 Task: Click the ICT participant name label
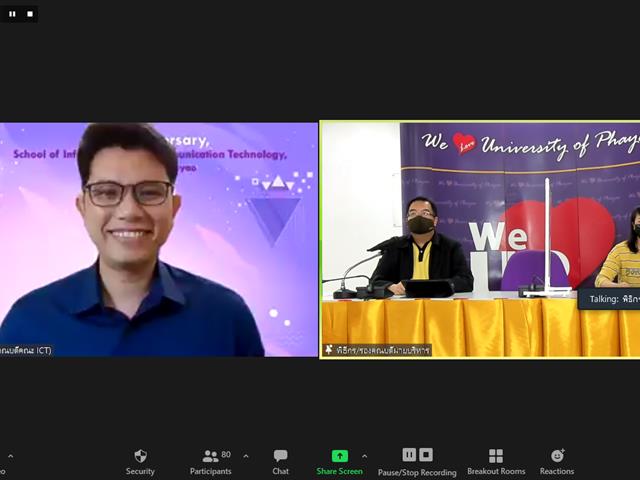26,350
